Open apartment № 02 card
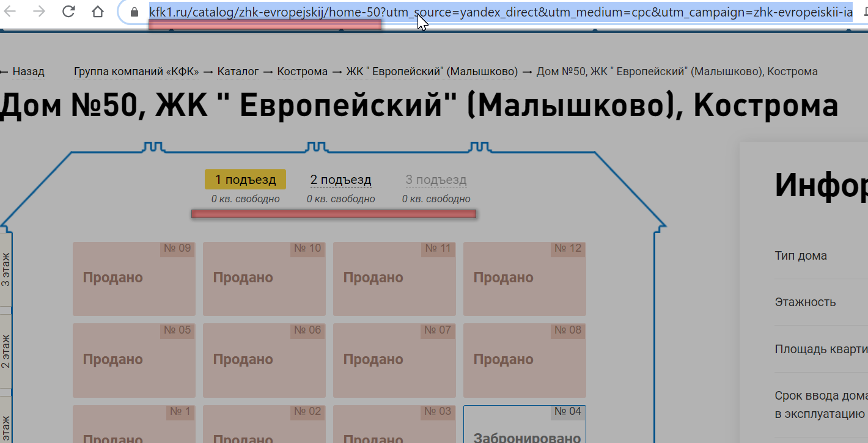The image size is (868, 443). tap(264, 424)
